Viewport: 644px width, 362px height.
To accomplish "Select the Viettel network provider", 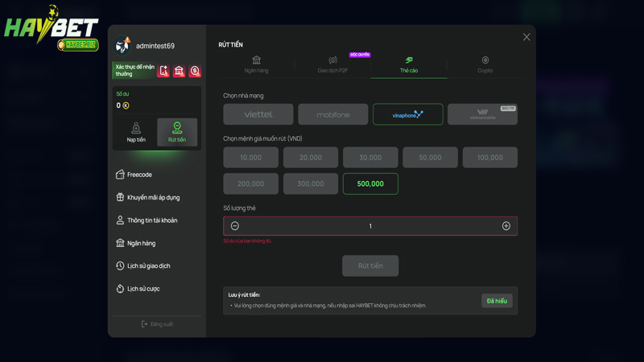I will tap(258, 114).
